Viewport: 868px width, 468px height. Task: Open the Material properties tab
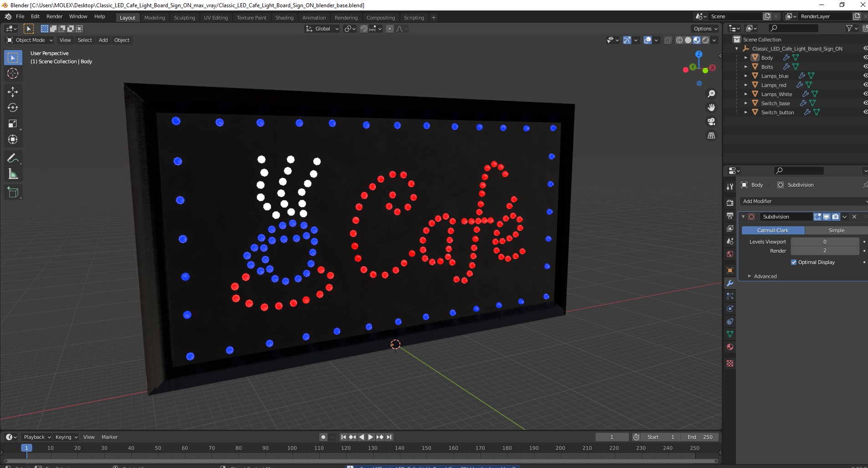click(x=730, y=347)
